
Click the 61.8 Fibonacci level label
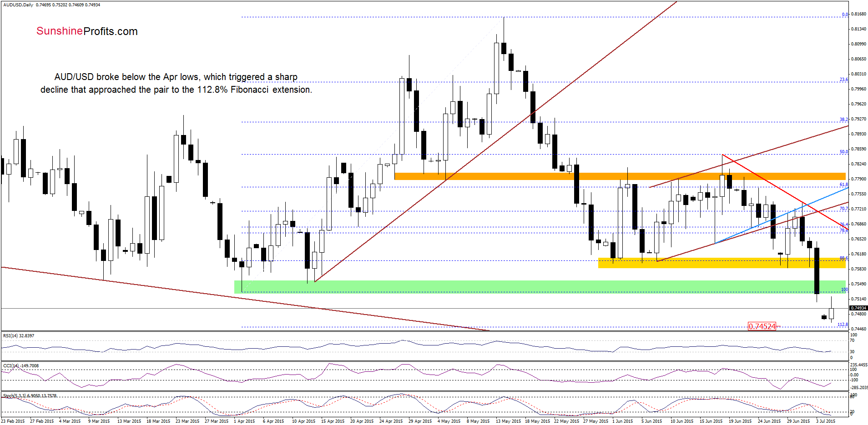844,185
